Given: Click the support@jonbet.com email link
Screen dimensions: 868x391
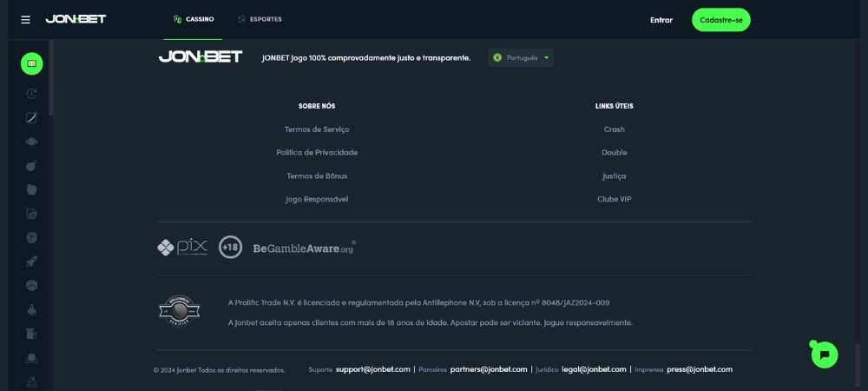Looking at the screenshot, I should click(372, 369).
